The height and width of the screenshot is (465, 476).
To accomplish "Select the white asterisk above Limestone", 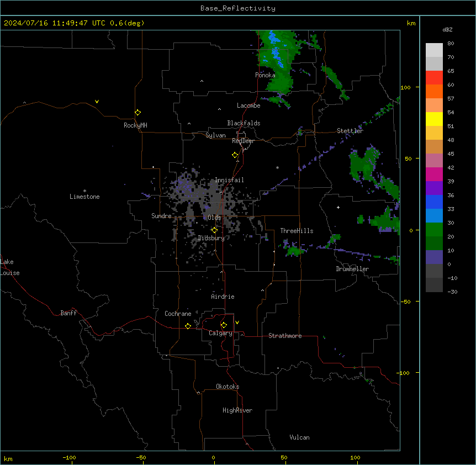I will [84, 191].
